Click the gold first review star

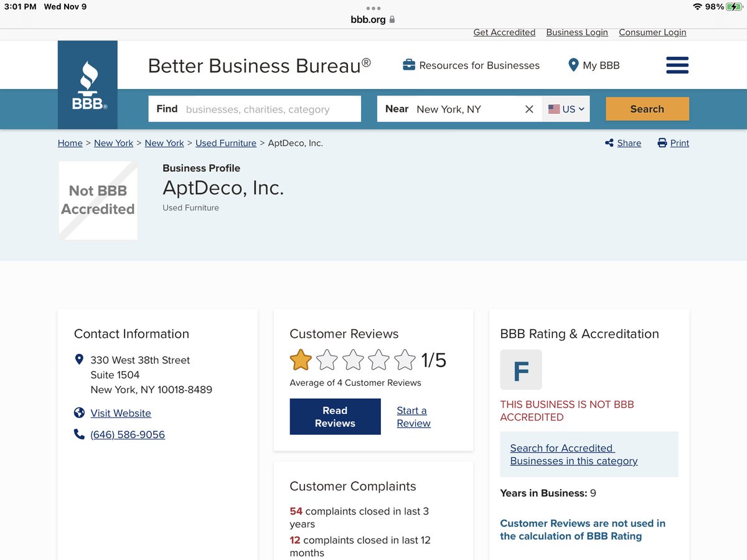(x=301, y=360)
